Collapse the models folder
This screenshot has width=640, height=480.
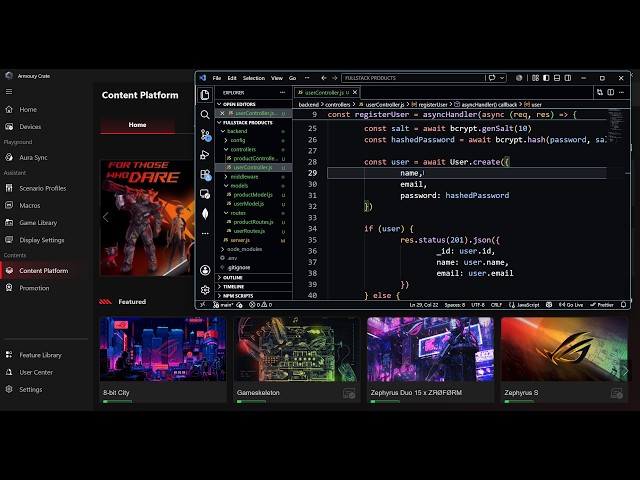[253, 186]
